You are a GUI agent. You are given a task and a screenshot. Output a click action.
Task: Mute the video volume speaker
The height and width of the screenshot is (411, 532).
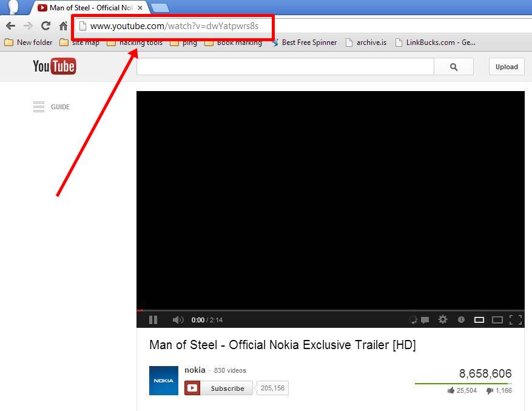178,320
